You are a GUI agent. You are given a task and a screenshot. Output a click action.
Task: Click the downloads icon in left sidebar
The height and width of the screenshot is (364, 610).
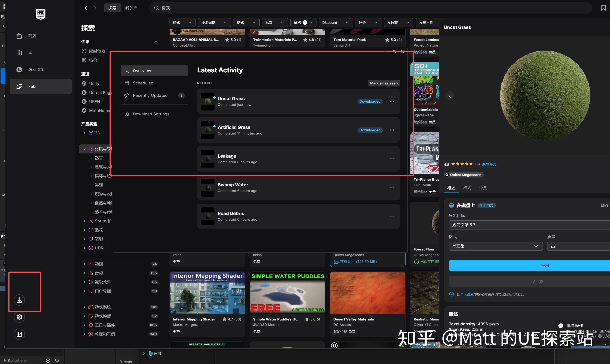[x=19, y=300]
